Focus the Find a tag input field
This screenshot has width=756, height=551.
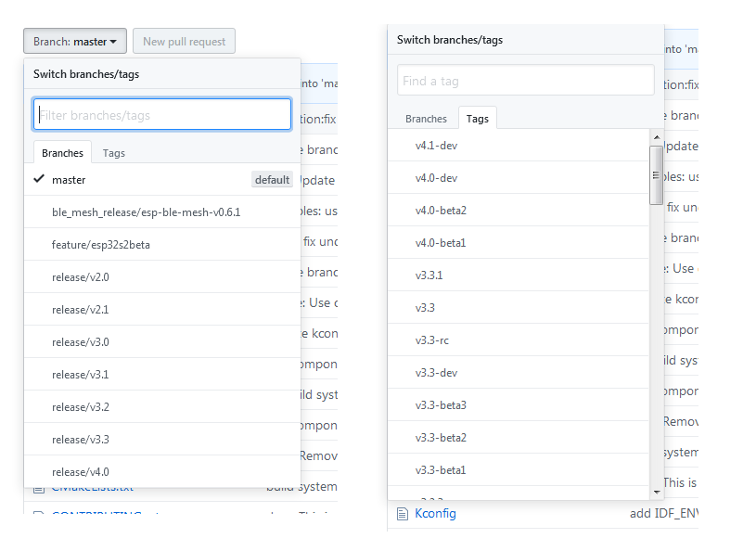pos(526,80)
